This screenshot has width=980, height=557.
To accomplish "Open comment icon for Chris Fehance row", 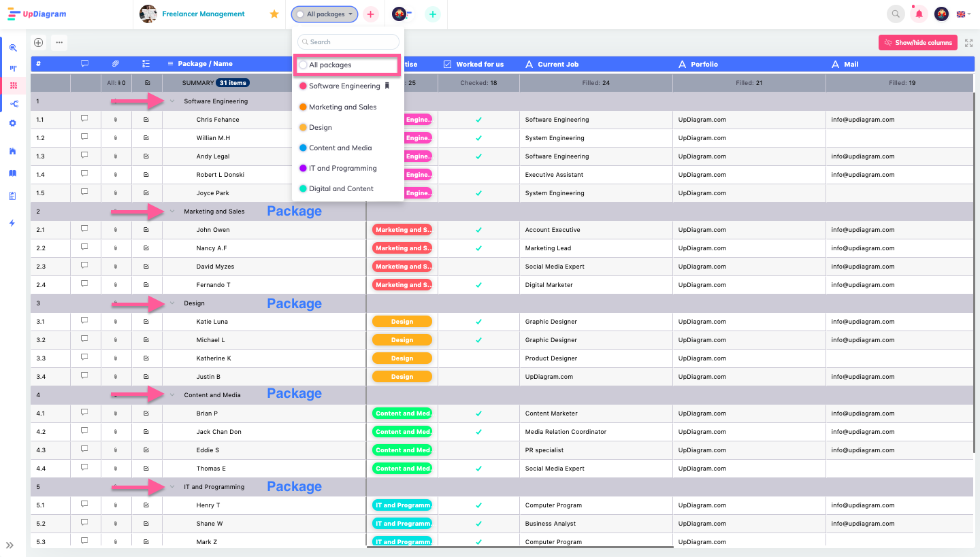I will click(x=84, y=118).
